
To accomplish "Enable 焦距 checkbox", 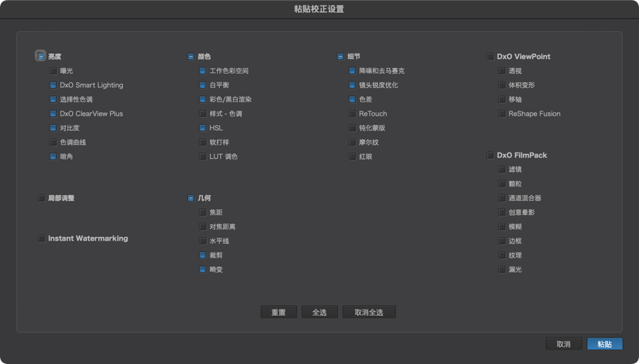I will click(203, 212).
